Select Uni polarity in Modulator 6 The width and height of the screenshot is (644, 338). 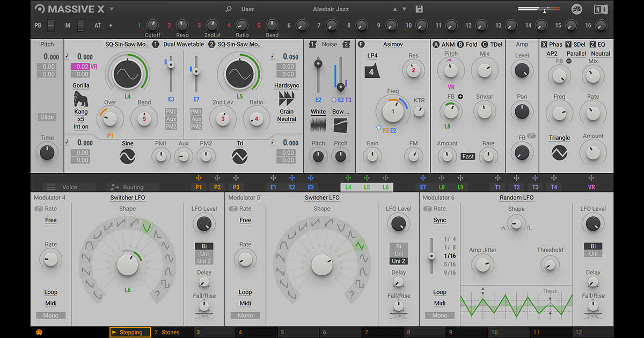(593, 254)
